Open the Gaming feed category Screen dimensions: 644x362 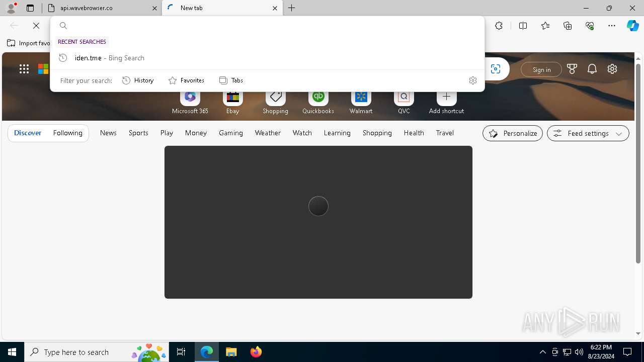point(231,133)
